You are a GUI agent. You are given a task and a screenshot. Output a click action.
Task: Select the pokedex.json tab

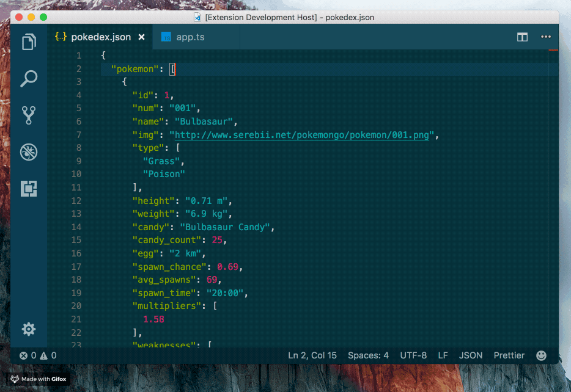pyautogui.click(x=103, y=37)
